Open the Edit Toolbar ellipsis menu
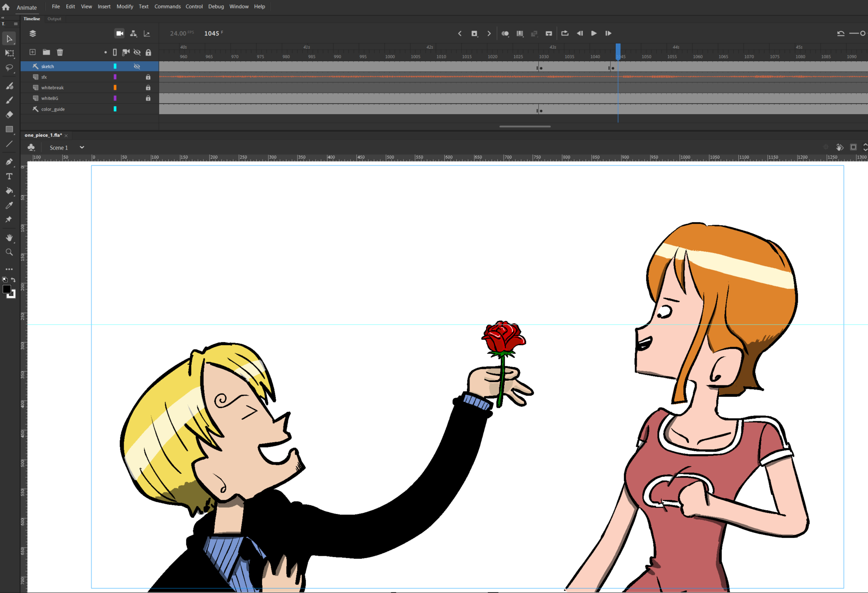868x593 pixels. click(9, 270)
